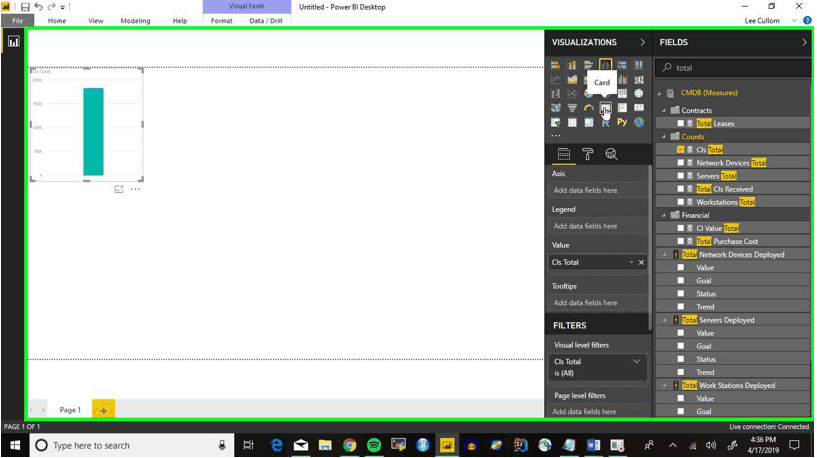Viewport: 817px width, 458px height.
Task: Select the Map globe visualization
Action: pyautogui.click(x=639, y=94)
